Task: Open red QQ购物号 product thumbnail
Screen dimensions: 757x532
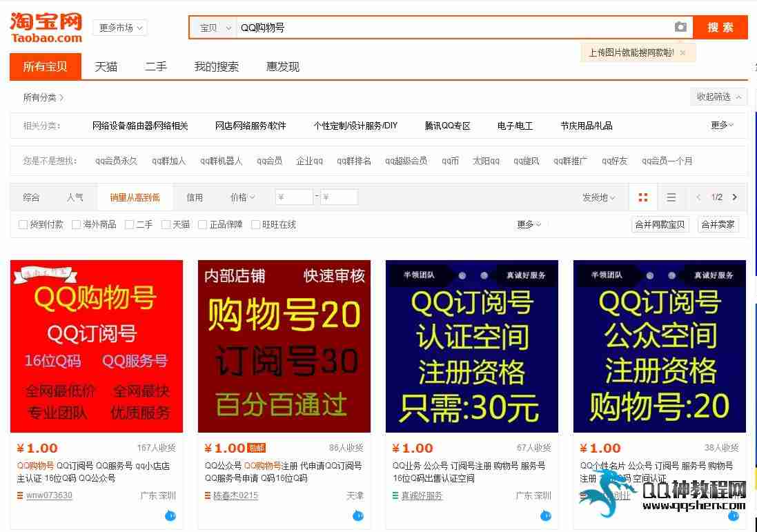Action: tap(97, 346)
